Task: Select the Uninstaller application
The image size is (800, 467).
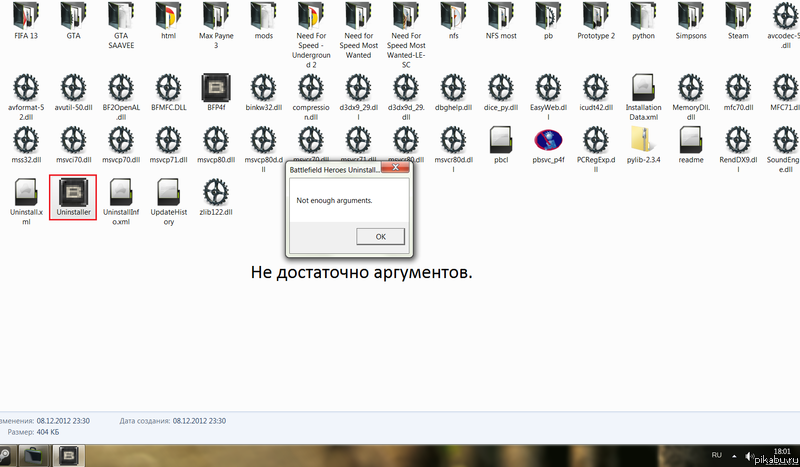Action: click(73, 198)
